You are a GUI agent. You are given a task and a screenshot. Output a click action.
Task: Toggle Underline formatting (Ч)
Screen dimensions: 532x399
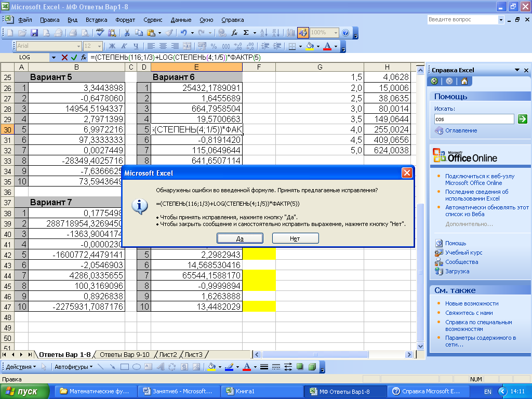pyautogui.click(x=136, y=46)
